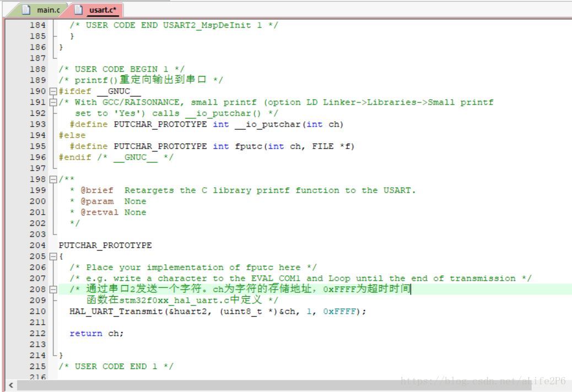Click 'Place your implementation of fputc here' comment
The height and width of the screenshot is (392, 572).
click(193, 268)
